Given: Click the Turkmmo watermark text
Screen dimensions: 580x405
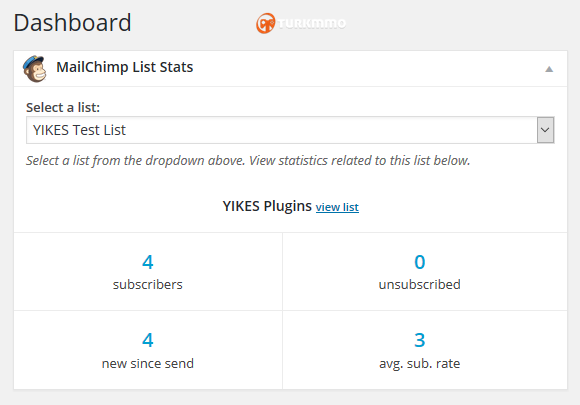Looking at the screenshot, I should pos(311,24).
